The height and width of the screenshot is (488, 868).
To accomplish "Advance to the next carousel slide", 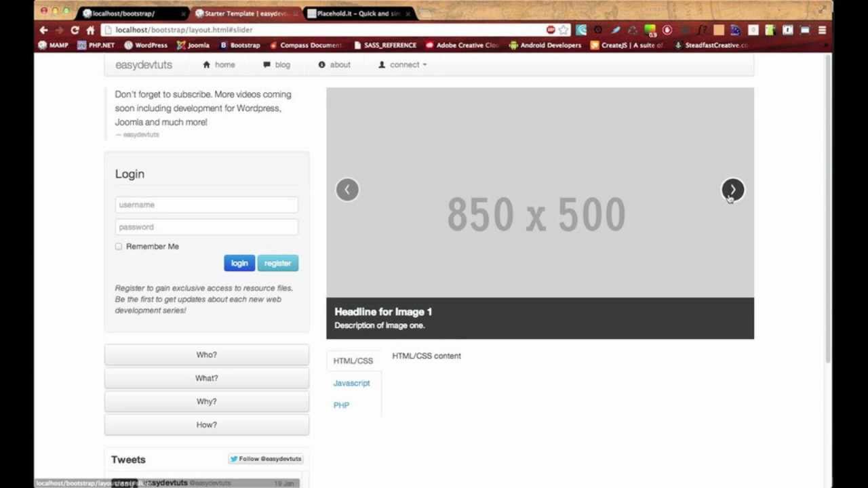I will coord(732,190).
